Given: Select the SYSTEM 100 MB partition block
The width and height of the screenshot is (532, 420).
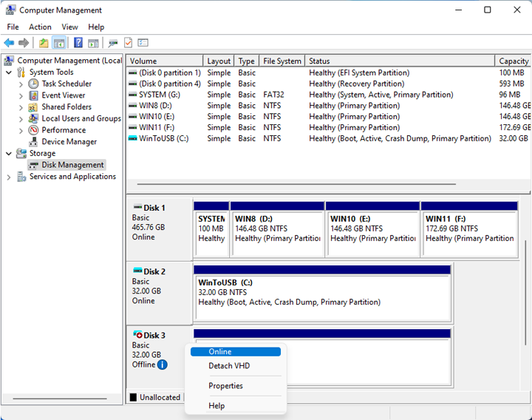Looking at the screenshot, I should point(211,228).
